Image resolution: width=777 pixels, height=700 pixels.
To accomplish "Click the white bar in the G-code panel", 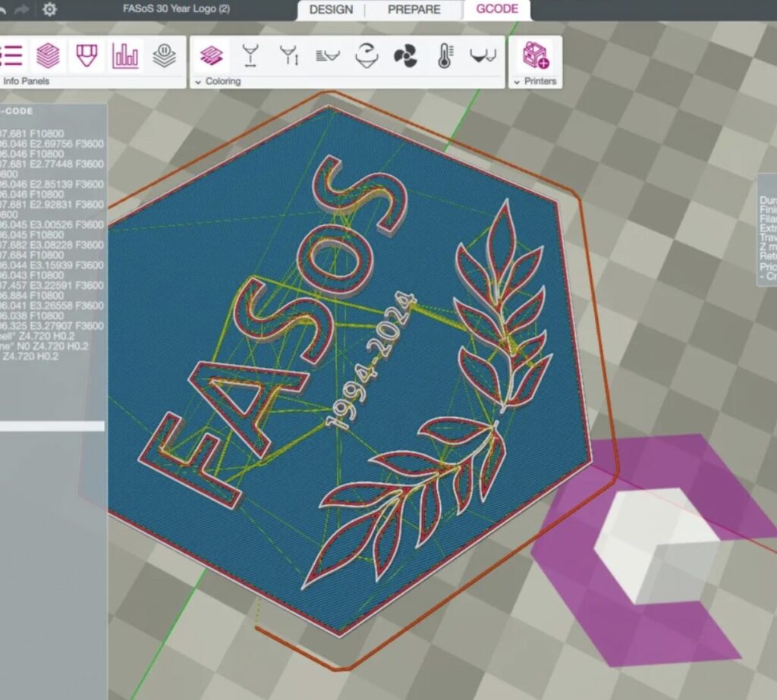I will coord(52,426).
